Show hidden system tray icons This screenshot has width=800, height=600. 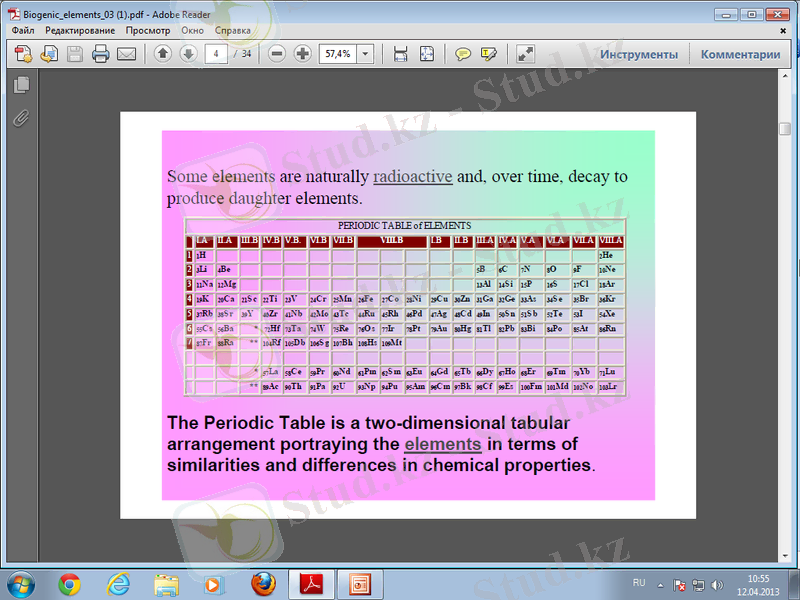[659, 584]
